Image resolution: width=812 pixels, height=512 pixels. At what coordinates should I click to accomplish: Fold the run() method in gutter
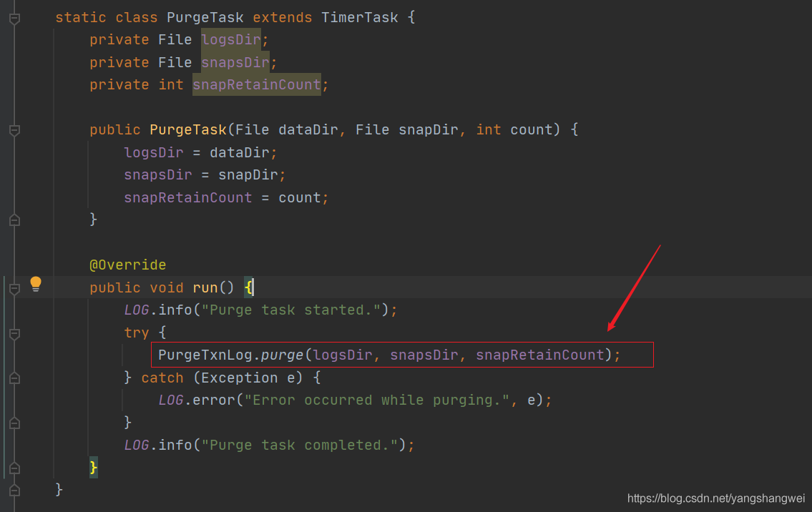[14, 288]
